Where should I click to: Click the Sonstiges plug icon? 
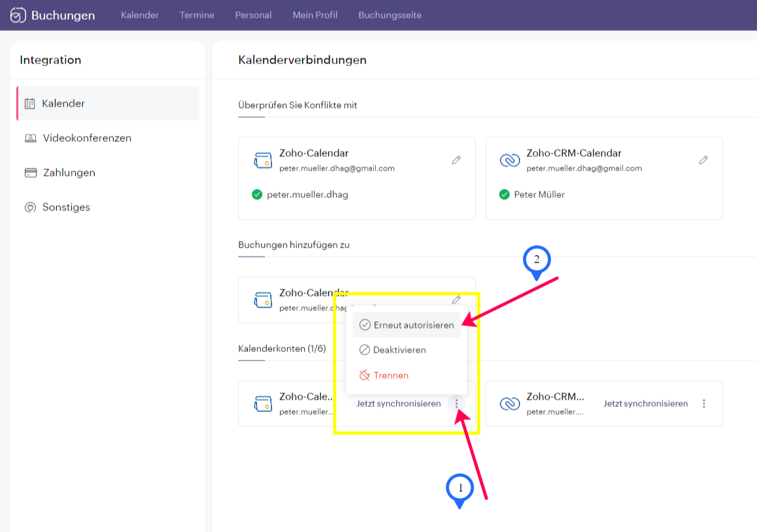[31, 207]
